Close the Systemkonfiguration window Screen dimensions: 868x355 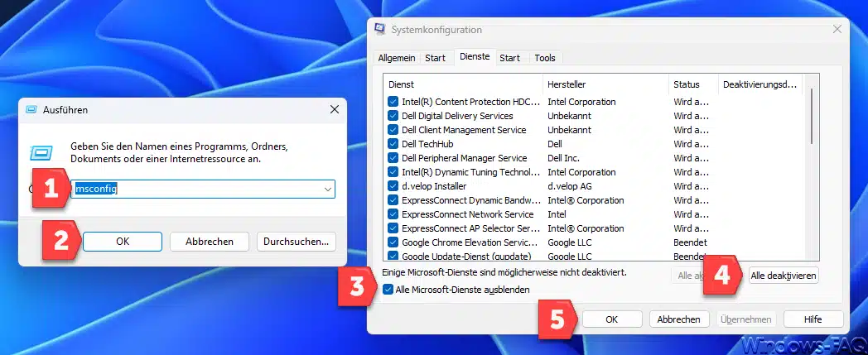pos(837,30)
